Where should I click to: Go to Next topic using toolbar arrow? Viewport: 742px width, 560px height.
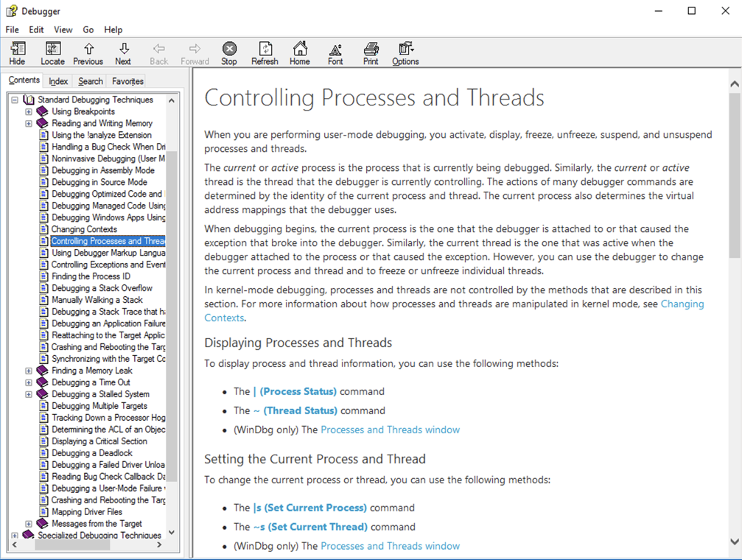(123, 53)
